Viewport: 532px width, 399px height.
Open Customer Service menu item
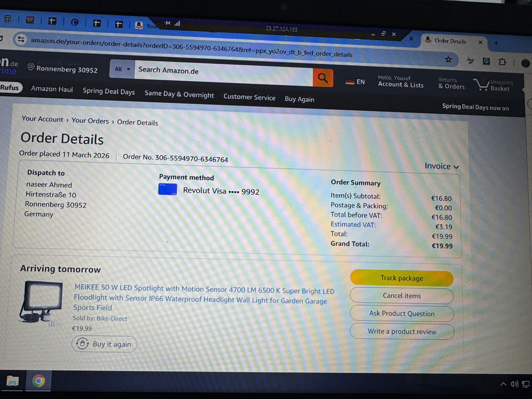[x=249, y=97]
